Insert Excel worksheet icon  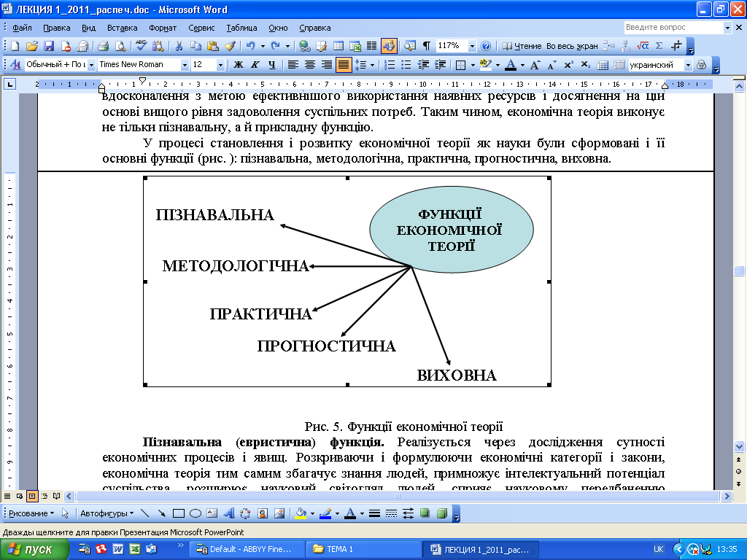[x=355, y=46]
